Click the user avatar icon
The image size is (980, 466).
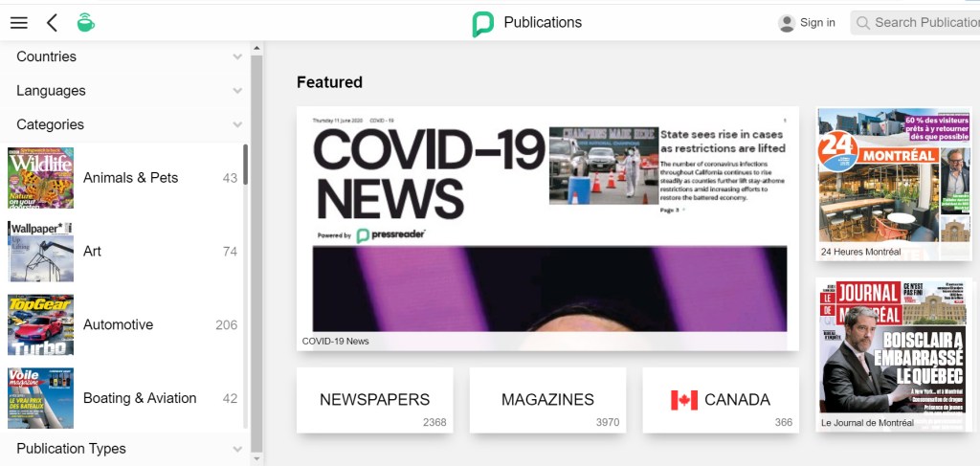pyautogui.click(x=787, y=23)
